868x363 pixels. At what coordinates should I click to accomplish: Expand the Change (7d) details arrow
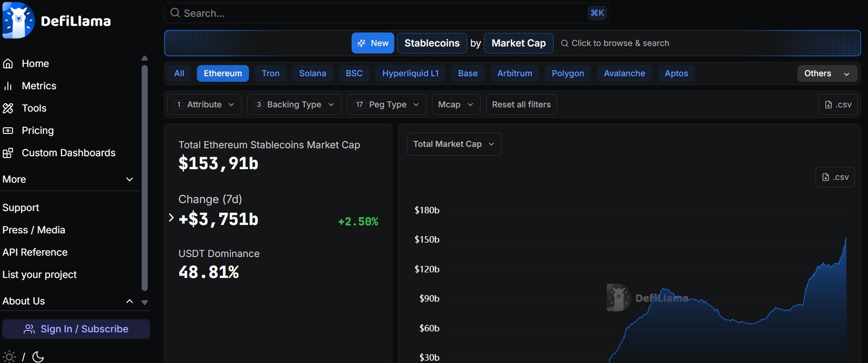tap(171, 218)
